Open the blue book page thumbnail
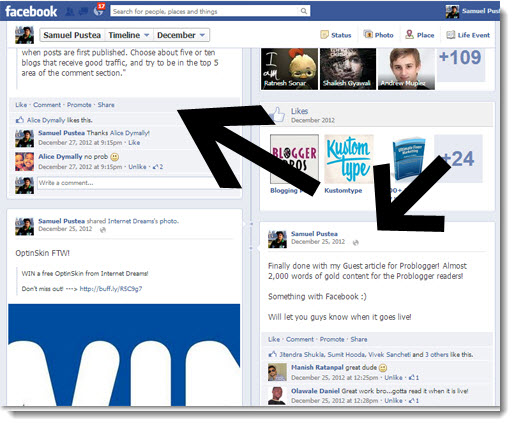The image size is (515, 426). tap(408, 159)
